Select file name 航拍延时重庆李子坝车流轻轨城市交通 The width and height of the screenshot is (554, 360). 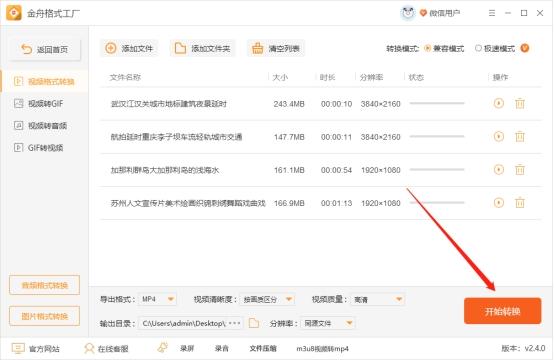(x=176, y=137)
